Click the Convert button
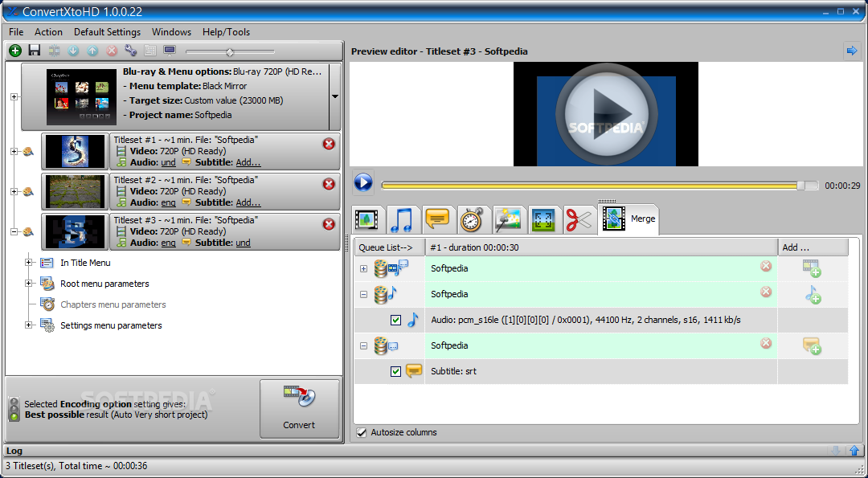 [x=300, y=409]
